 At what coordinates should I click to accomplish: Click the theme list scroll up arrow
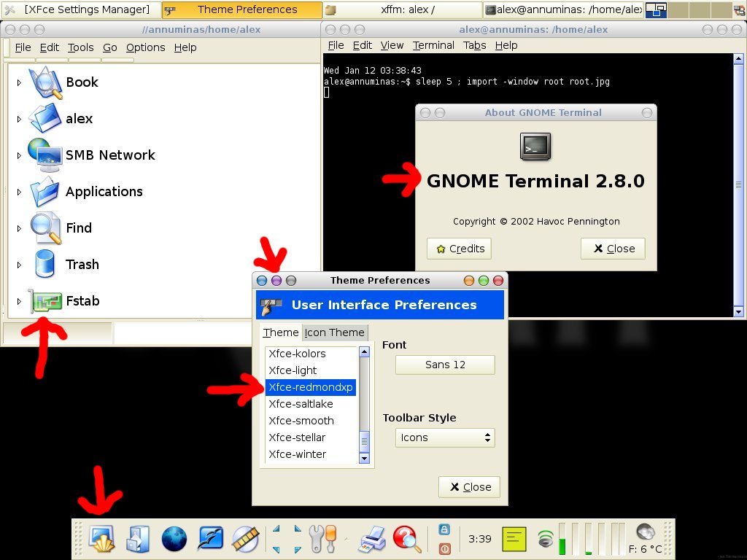click(x=365, y=352)
